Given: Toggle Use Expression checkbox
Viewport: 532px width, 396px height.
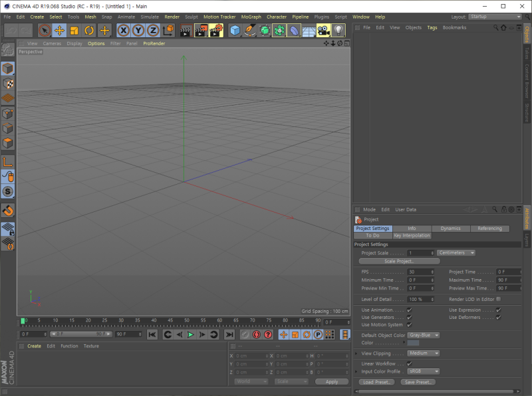Looking at the screenshot, I should tap(498, 310).
